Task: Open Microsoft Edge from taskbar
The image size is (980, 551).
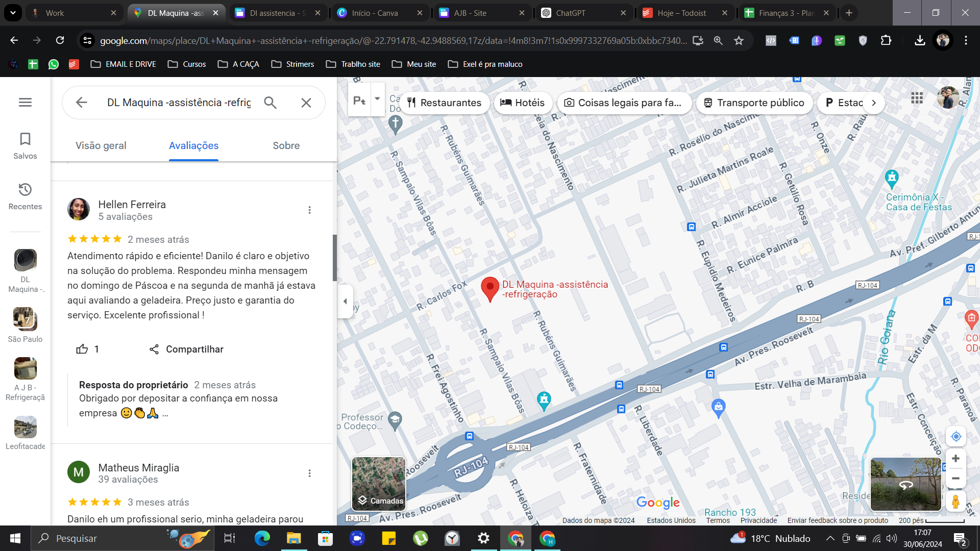Action: [x=262, y=538]
